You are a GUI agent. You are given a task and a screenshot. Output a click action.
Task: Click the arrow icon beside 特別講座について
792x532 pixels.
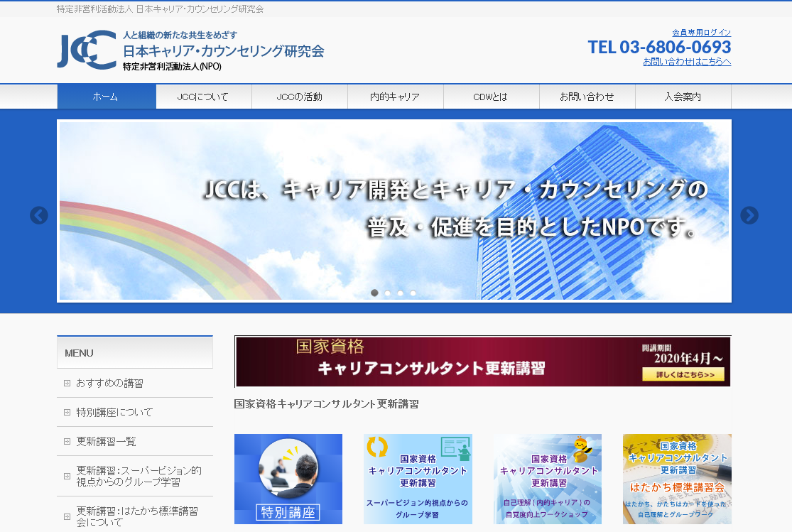tap(67, 412)
